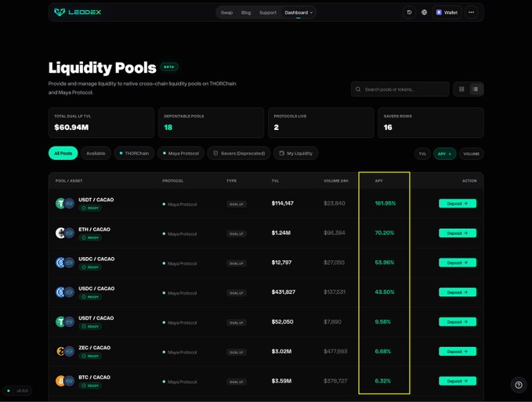Click the APY column header
532x402 pixels.
click(378, 181)
